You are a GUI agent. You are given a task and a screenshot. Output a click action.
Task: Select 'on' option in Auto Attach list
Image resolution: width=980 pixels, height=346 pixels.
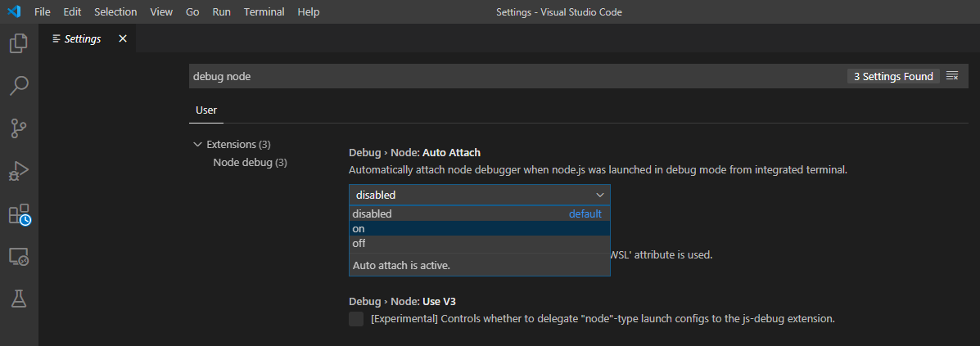tap(479, 229)
